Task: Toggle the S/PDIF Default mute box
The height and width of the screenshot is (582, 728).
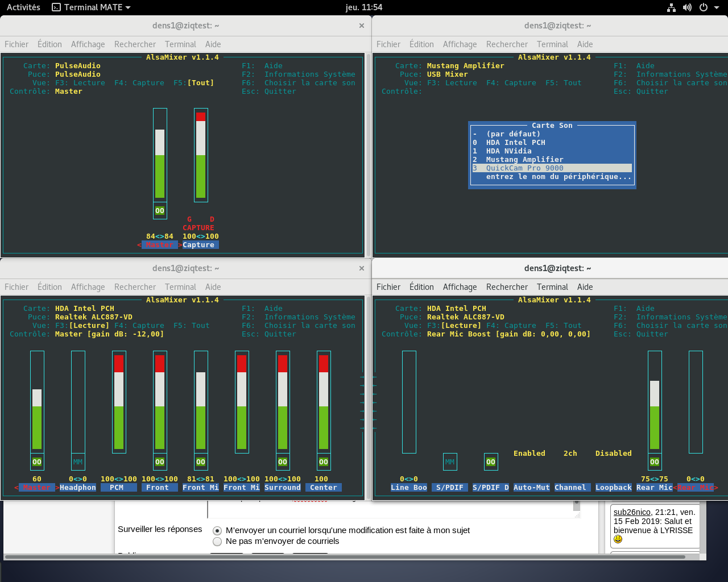Action: (x=491, y=462)
